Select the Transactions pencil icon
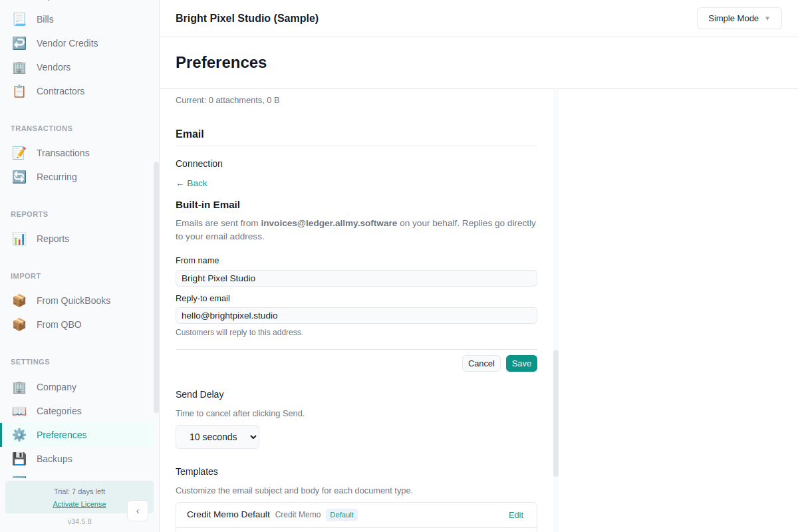 pos(19,152)
